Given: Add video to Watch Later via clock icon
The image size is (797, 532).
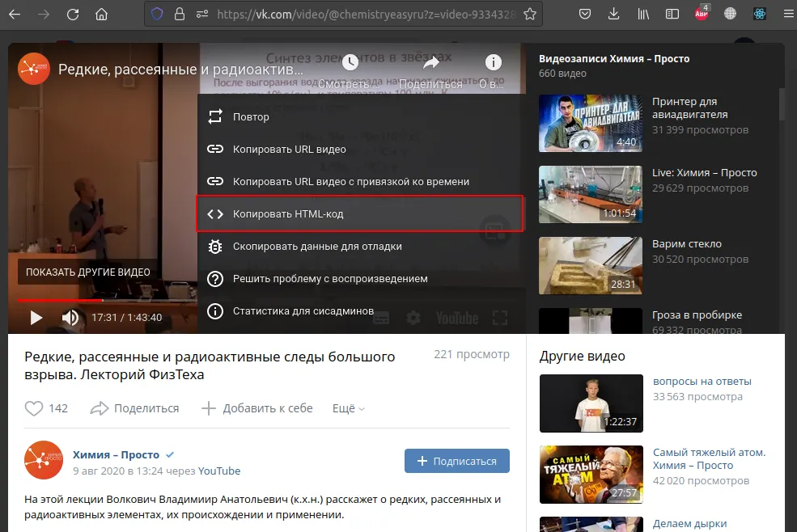Looking at the screenshot, I should (350, 62).
